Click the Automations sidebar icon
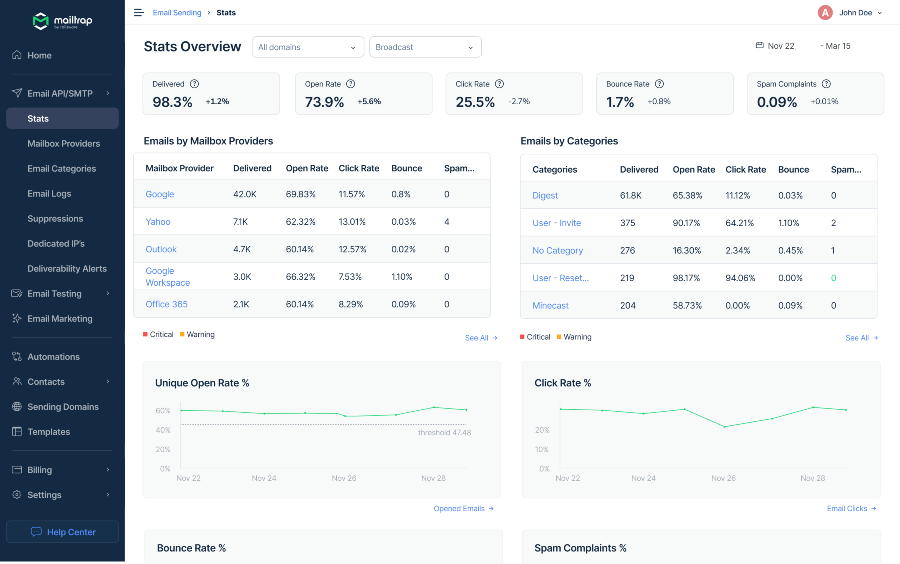Image resolution: width=900 pixels, height=564 pixels. coord(17,357)
